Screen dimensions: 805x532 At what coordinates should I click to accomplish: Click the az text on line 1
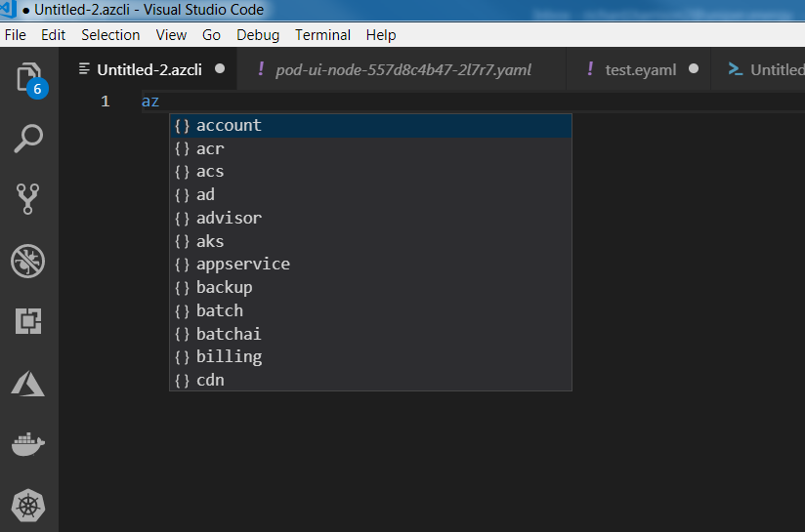click(149, 102)
